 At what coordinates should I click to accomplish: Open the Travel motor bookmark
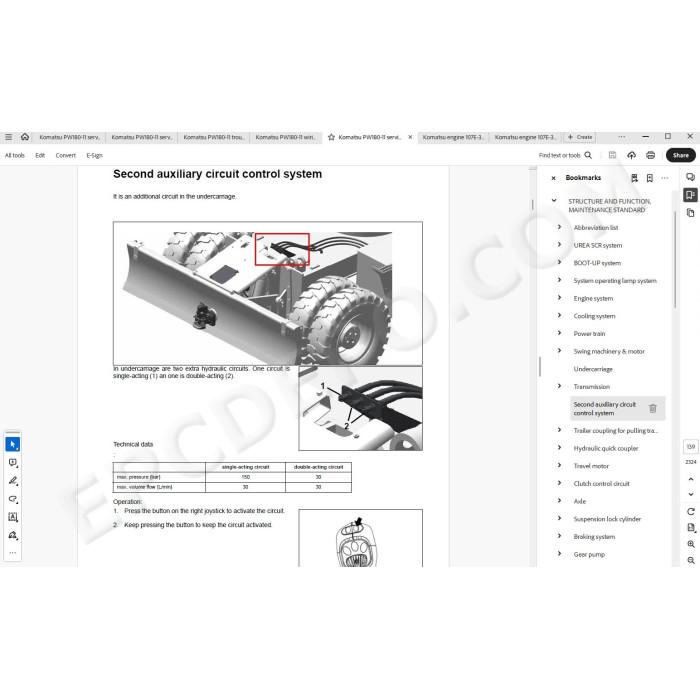point(591,466)
